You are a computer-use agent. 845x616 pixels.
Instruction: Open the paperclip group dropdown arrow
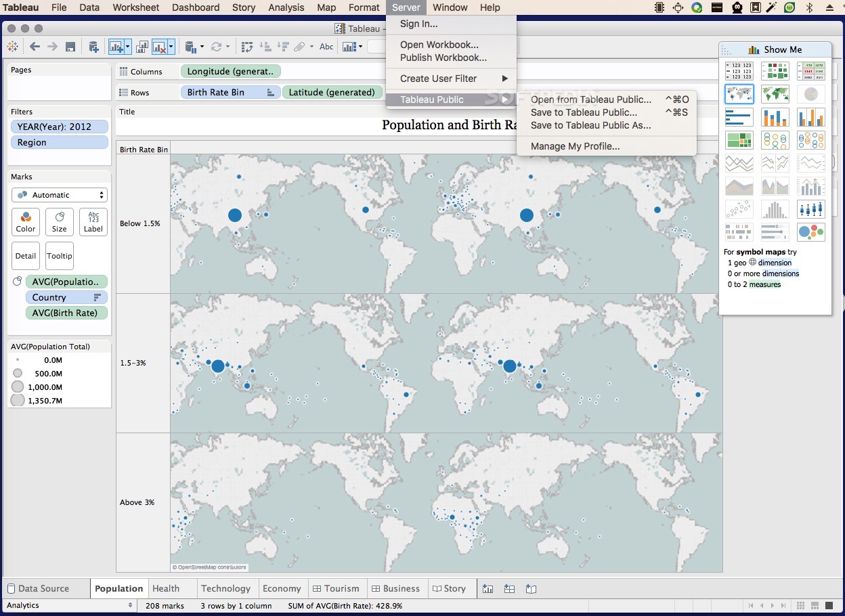pos(311,47)
